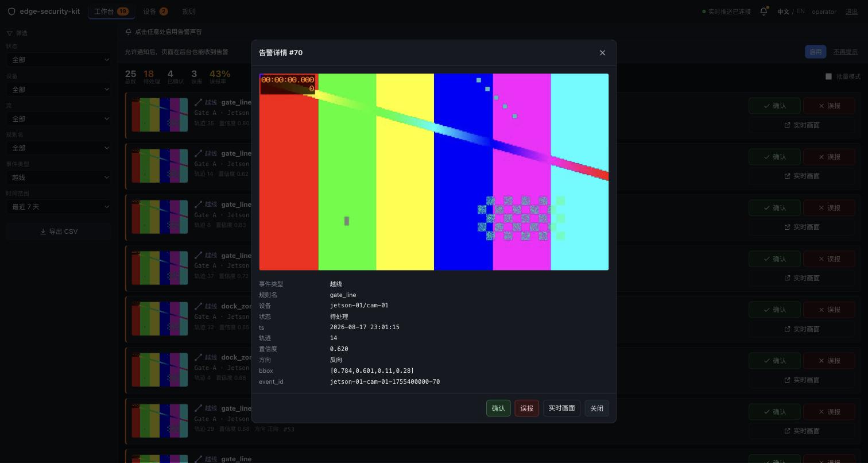The height and width of the screenshot is (463, 868).
Task: Click the alert snapshot image in the dialog
Action: click(x=434, y=172)
